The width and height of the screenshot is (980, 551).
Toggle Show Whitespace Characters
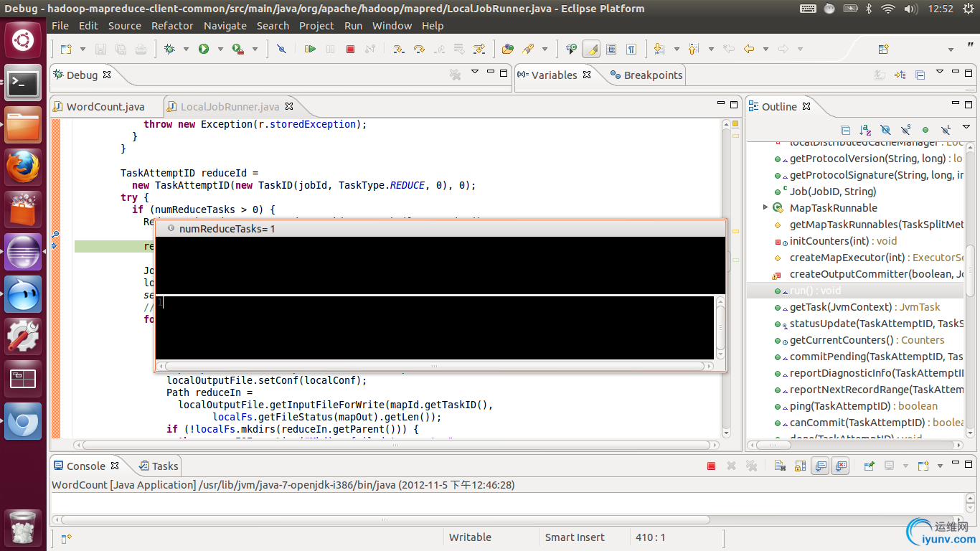631,49
